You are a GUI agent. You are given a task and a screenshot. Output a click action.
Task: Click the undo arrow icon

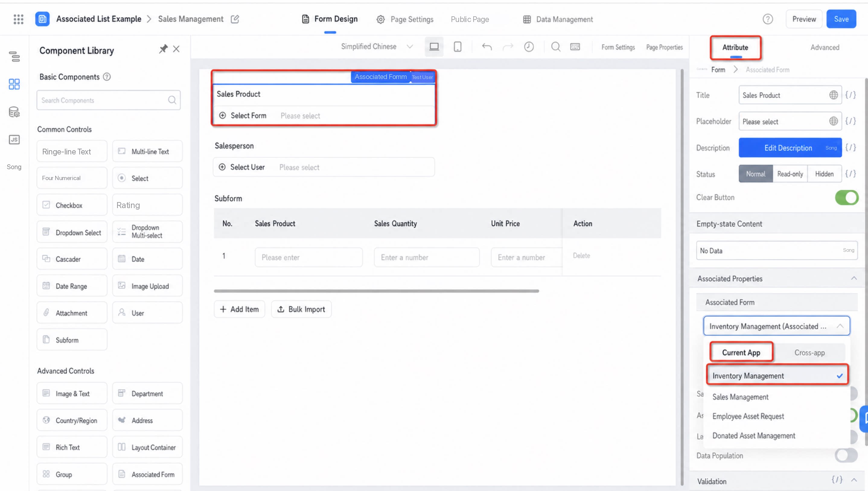487,46
